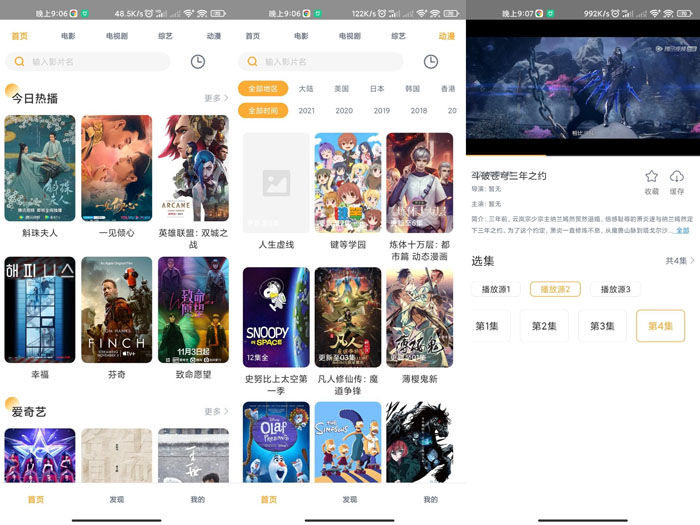Tap the clock icon above the 香港 filter
This screenshot has height=525, width=700.
point(430,61)
